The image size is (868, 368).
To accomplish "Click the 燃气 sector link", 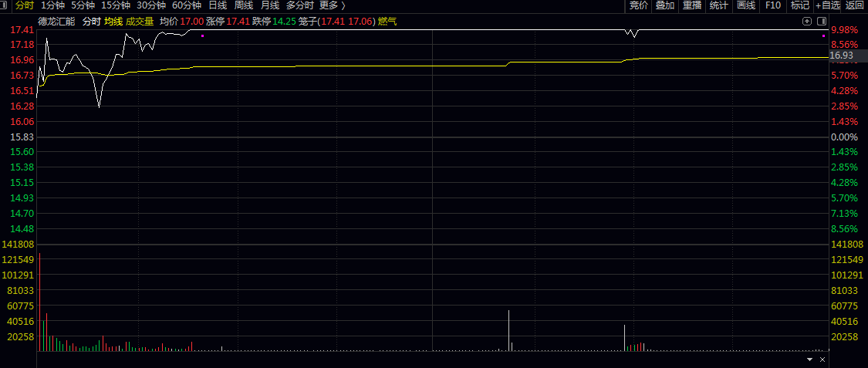I will pos(387,22).
